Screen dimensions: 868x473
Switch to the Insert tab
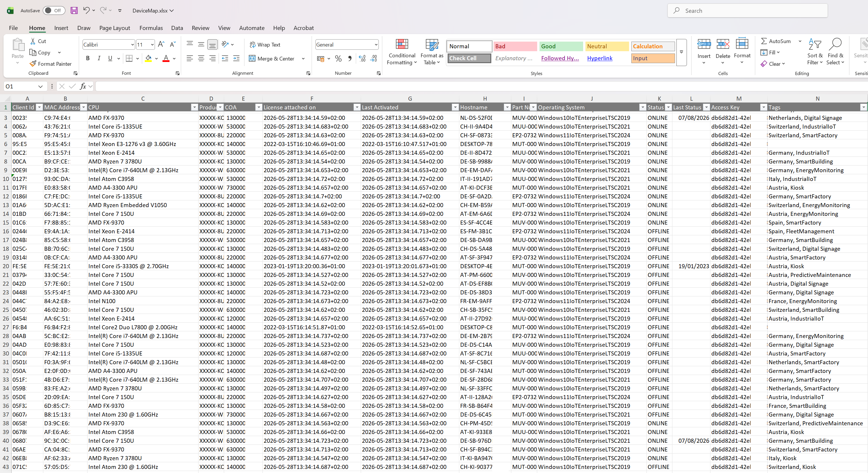[x=61, y=28]
